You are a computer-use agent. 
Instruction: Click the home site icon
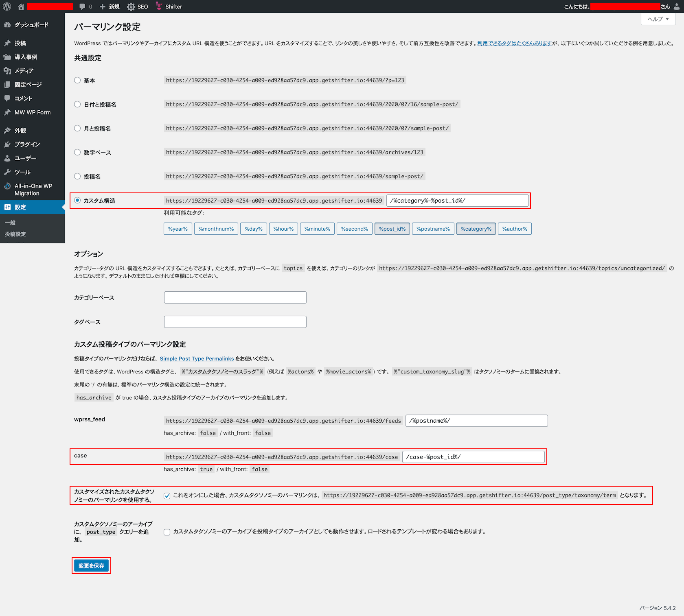21,7
